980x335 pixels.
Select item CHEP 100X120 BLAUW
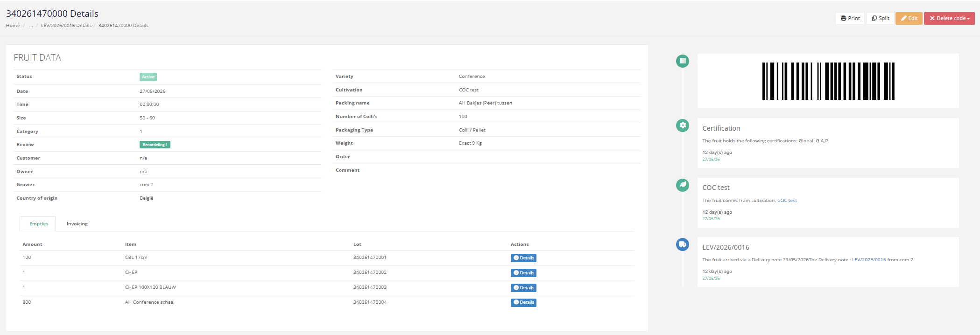(x=150, y=287)
